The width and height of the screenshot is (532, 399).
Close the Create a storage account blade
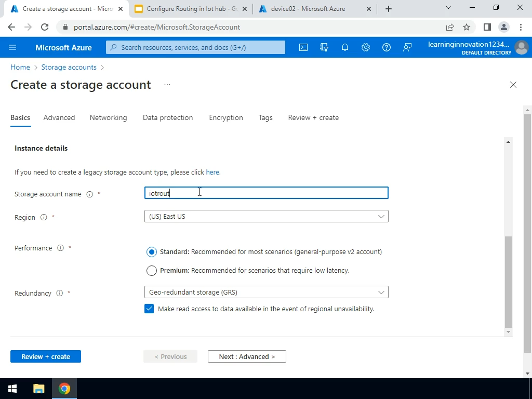(513, 85)
